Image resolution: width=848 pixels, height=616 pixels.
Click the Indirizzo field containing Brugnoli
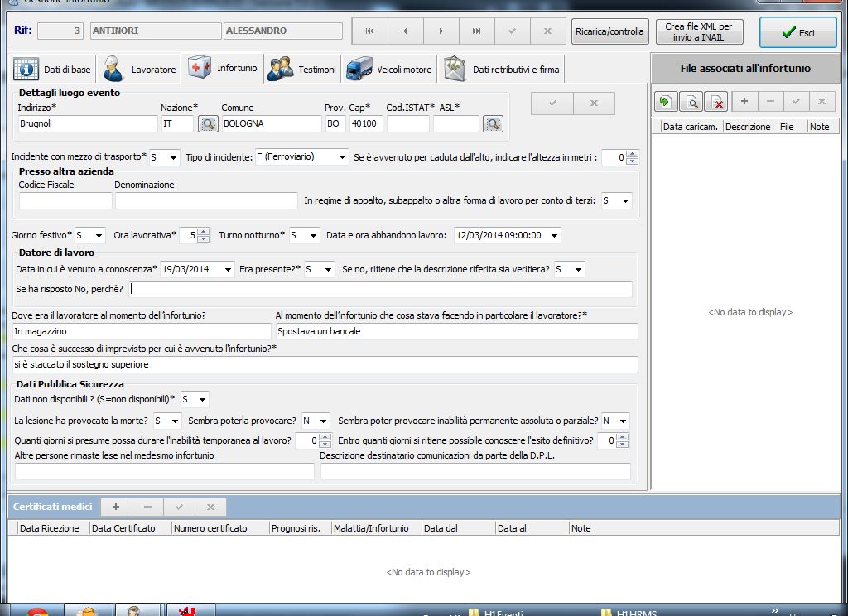tap(88, 124)
